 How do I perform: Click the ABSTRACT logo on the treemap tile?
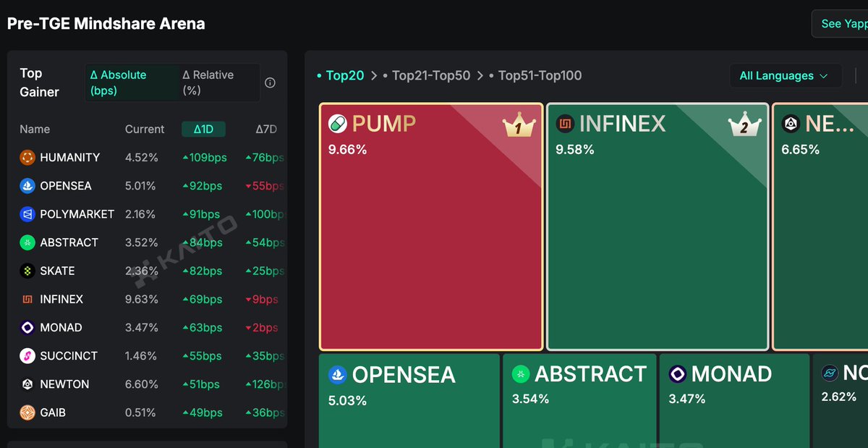521,374
